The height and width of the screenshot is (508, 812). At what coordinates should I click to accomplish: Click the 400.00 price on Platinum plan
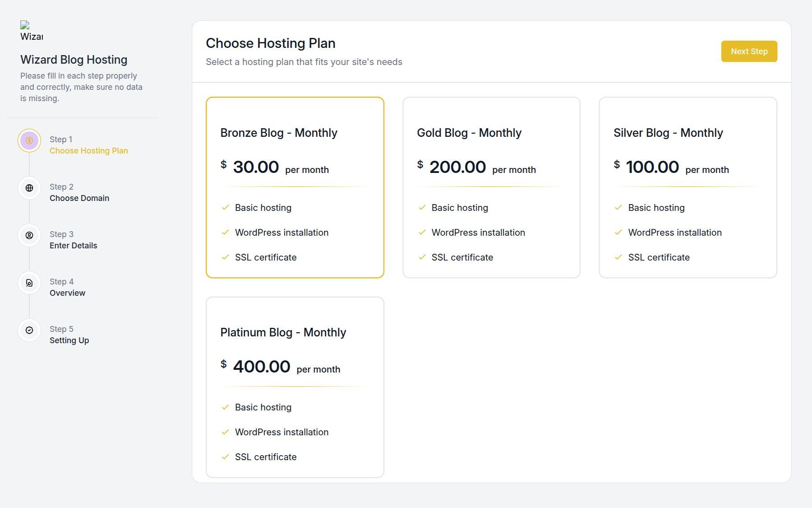tap(262, 367)
